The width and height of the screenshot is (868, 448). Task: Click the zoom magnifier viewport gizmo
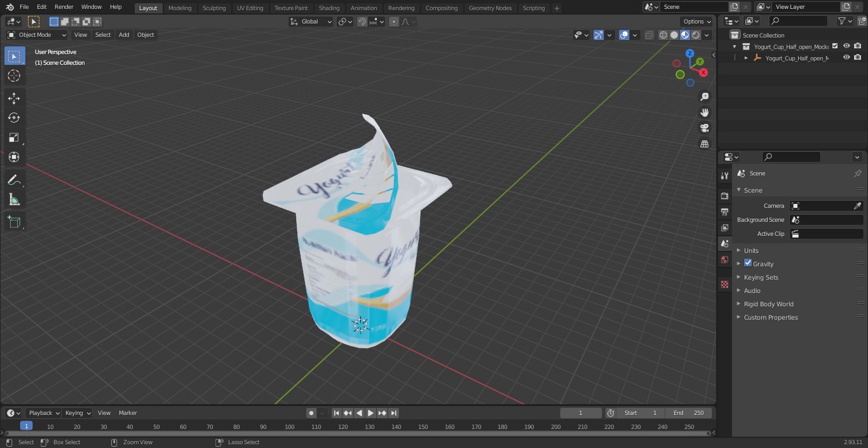click(x=704, y=97)
